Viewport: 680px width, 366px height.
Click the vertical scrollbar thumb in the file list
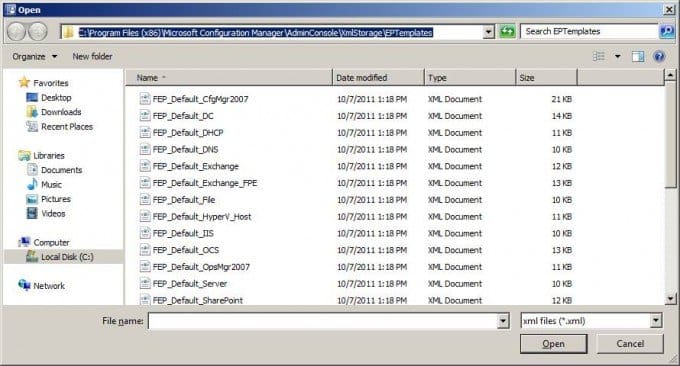pos(670,134)
